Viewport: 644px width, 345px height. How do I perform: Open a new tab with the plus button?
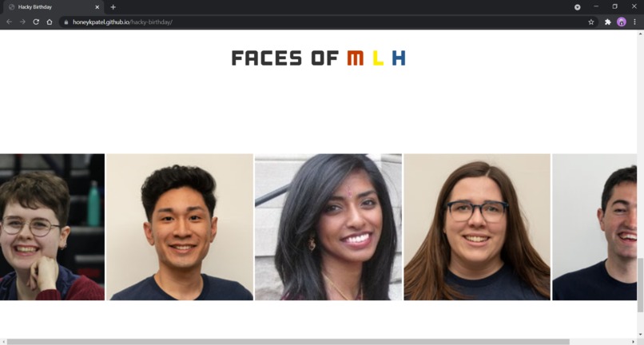coord(113,7)
